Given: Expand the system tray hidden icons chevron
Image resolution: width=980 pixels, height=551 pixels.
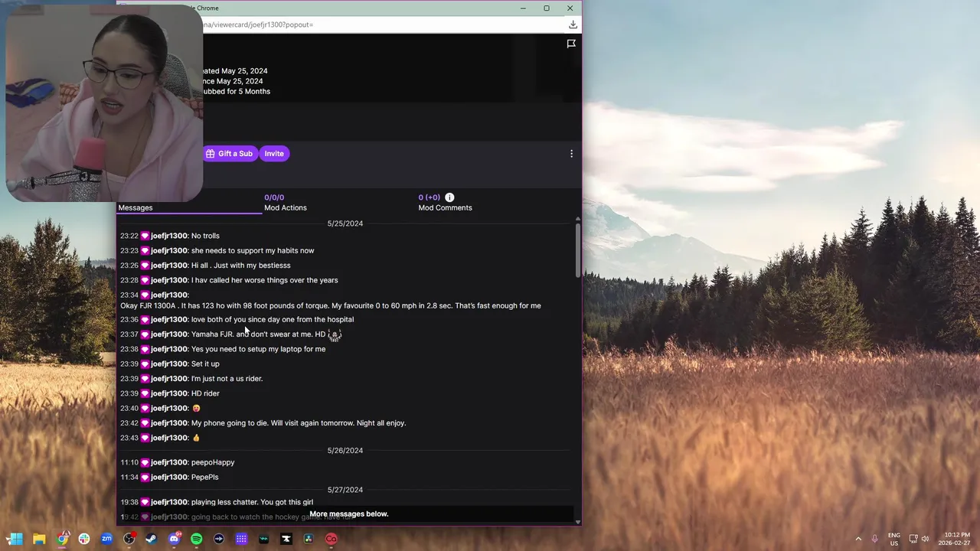Looking at the screenshot, I should [x=858, y=539].
